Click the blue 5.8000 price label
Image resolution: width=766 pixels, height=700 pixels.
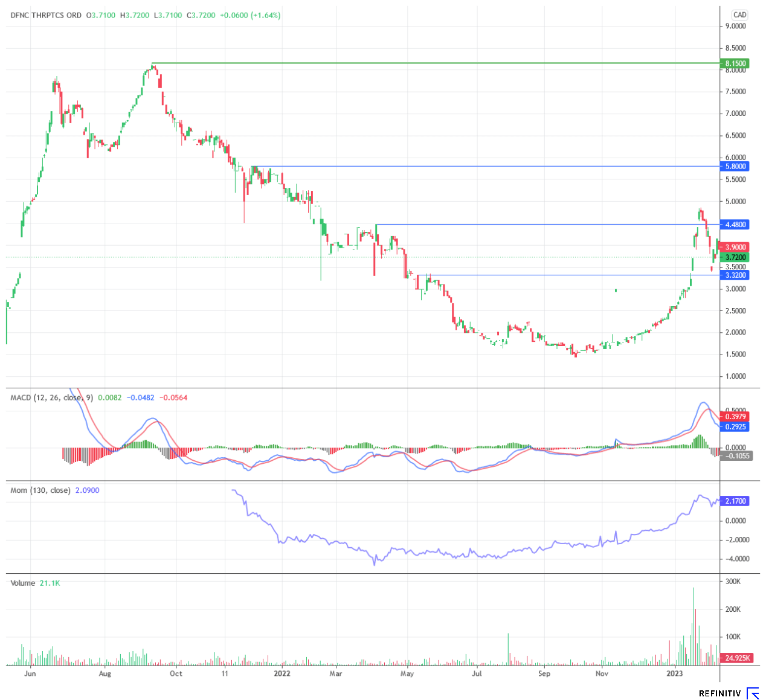(735, 166)
